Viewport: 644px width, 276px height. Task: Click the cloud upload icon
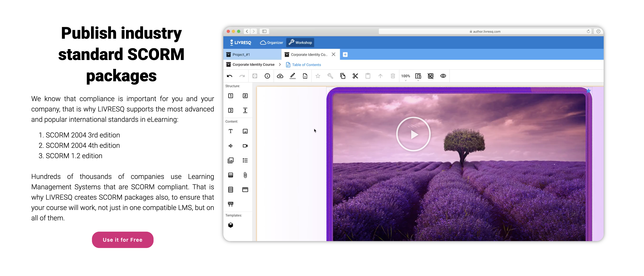click(x=280, y=76)
